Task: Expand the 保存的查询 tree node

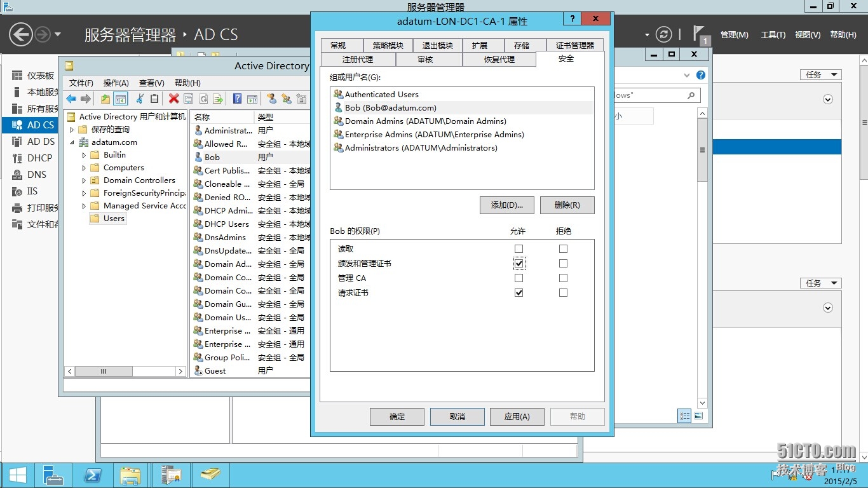Action: 72,130
